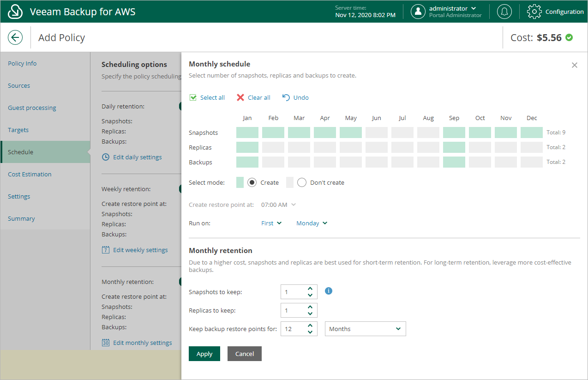Toggle Snapshots for January
This screenshot has width=588, height=380.
247,133
